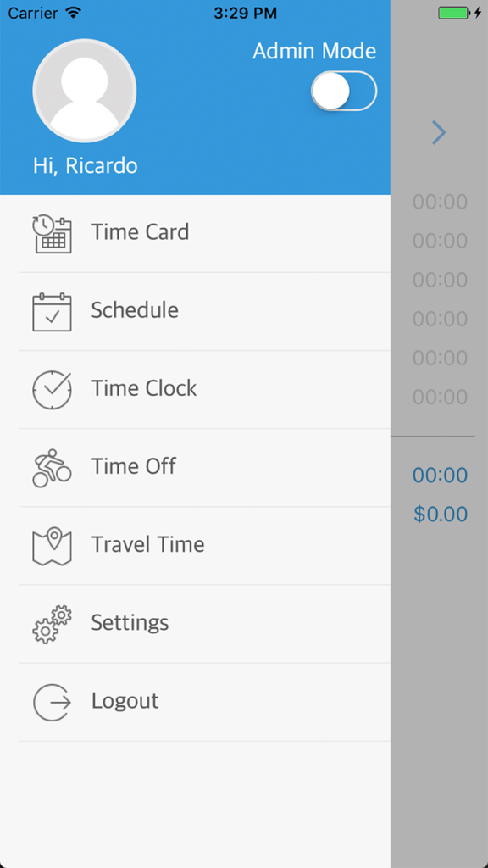The width and height of the screenshot is (488, 868).
Task: Tap the Time Off bicycle icon
Action: point(52,466)
